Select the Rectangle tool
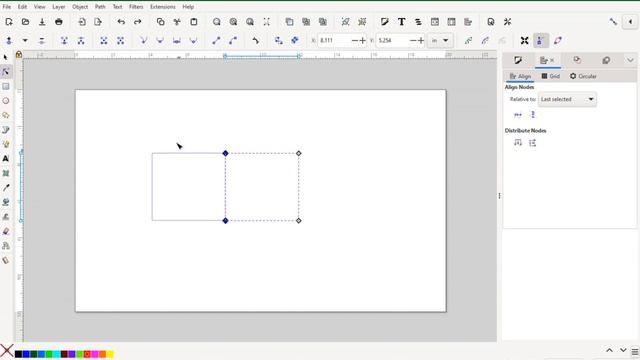640x360 pixels. pyautogui.click(x=6, y=87)
